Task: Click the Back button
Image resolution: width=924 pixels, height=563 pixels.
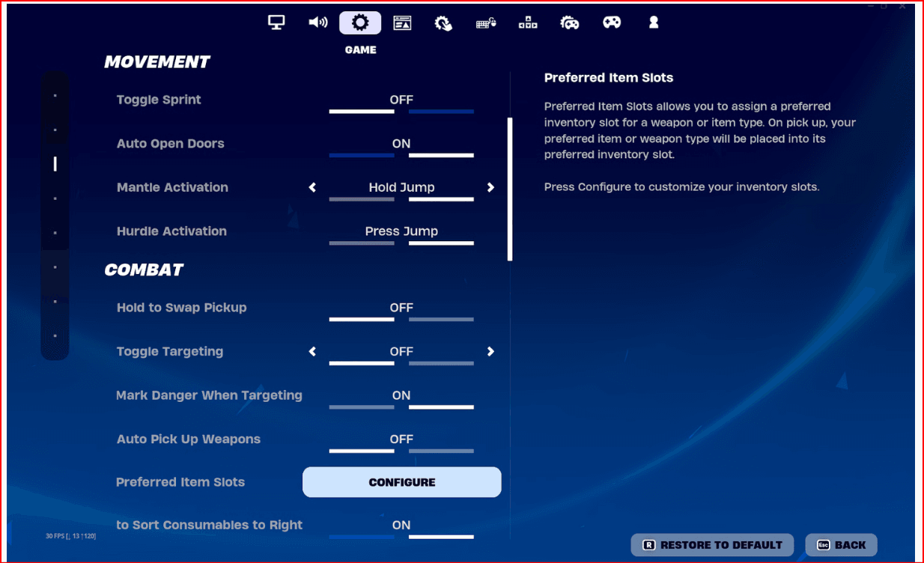Action: click(841, 545)
